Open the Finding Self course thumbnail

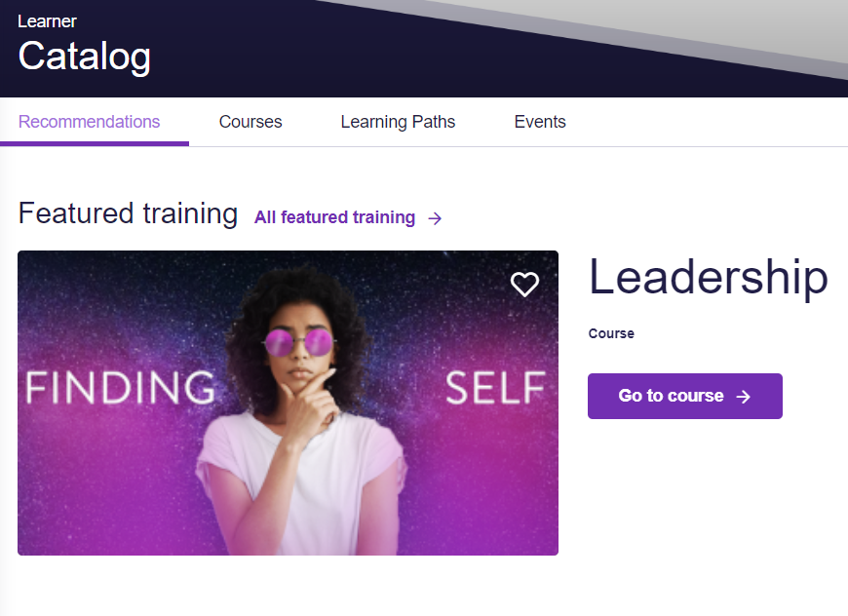tap(288, 403)
